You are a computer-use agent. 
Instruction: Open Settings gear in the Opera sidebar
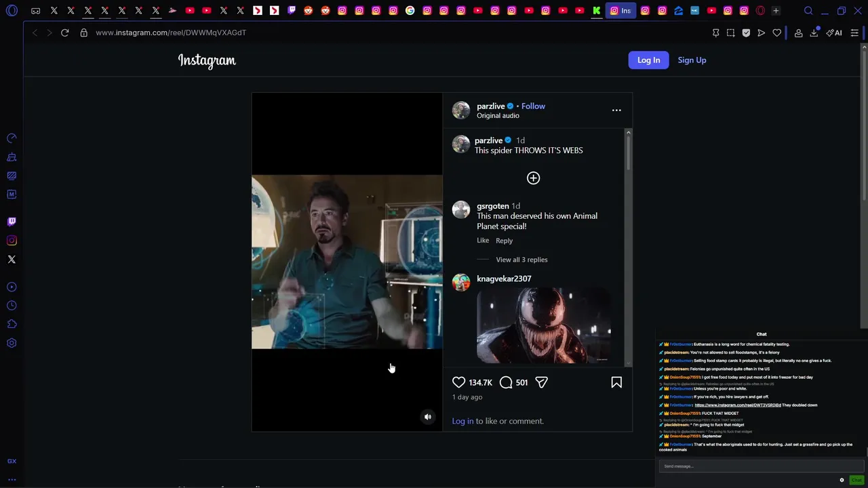click(12, 343)
